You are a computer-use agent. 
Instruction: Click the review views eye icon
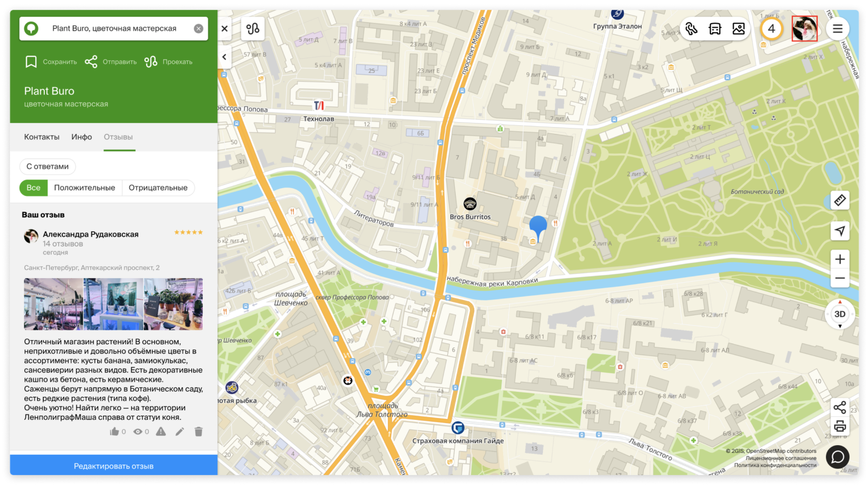pos(137,432)
